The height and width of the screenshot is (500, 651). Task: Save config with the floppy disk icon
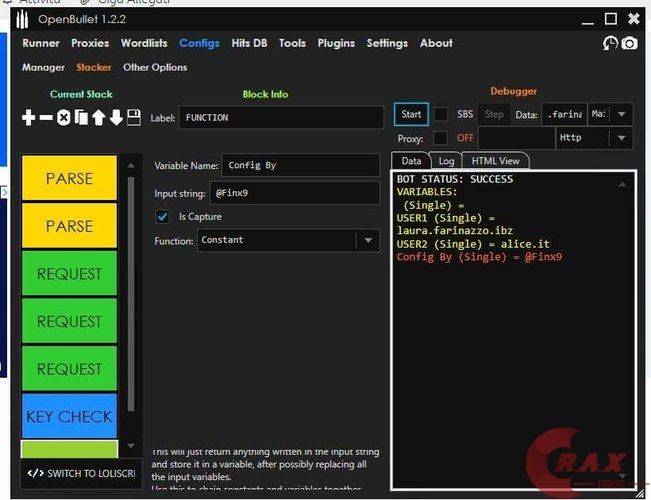pyautogui.click(x=134, y=118)
